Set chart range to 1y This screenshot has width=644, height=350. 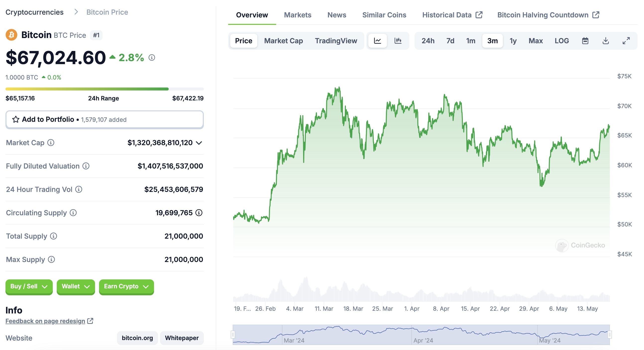coord(513,41)
